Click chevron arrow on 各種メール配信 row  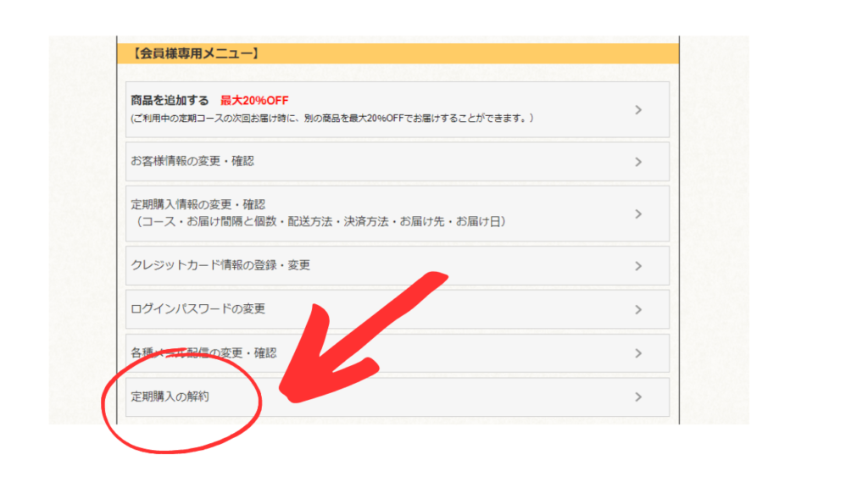[x=638, y=353]
